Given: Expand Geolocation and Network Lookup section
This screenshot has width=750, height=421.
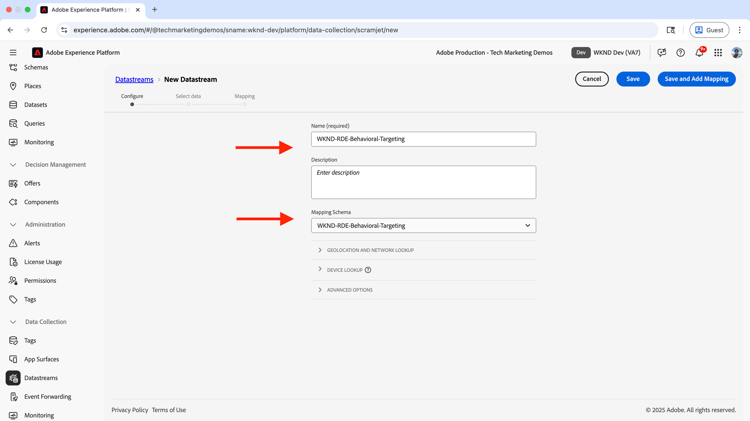Looking at the screenshot, I should click(x=423, y=250).
